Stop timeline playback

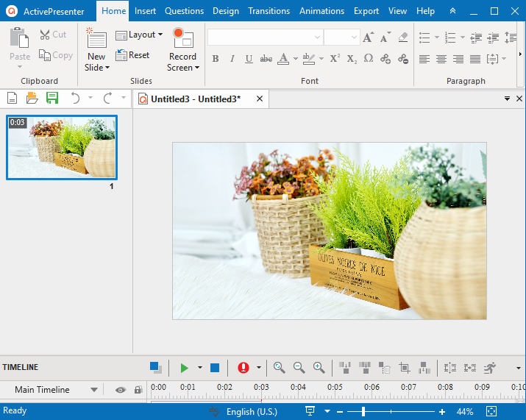(215, 368)
